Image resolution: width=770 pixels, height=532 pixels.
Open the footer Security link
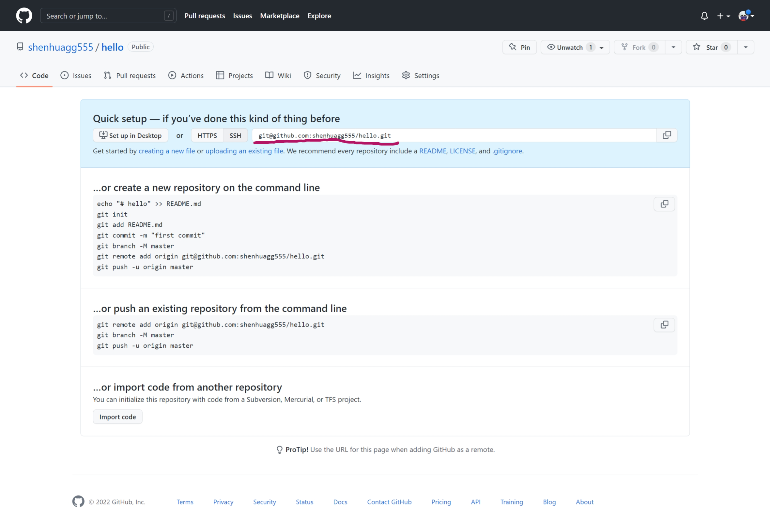[x=265, y=502]
